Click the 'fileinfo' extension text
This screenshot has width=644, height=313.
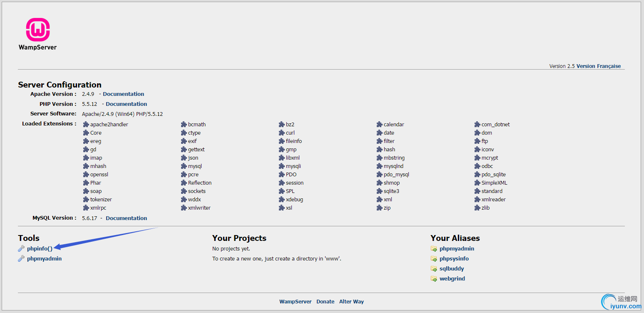click(x=294, y=141)
